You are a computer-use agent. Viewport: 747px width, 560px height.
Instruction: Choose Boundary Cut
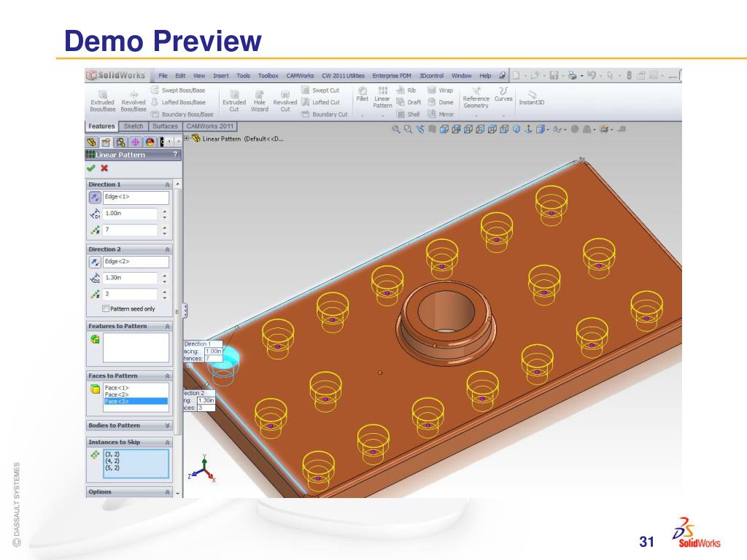(325, 114)
